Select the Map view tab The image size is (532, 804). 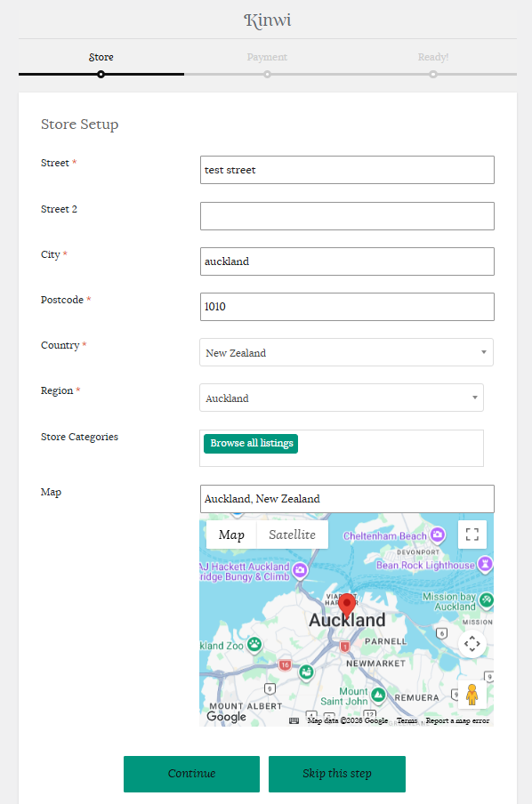(x=231, y=535)
